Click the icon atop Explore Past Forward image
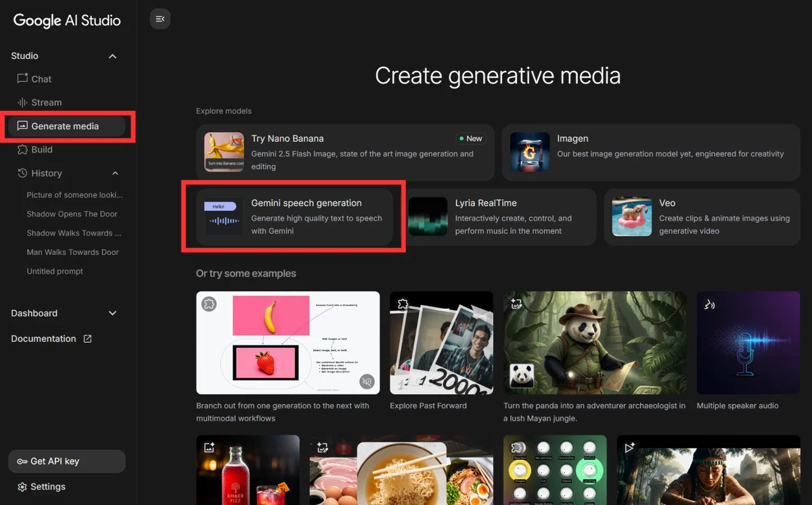 tap(403, 304)
